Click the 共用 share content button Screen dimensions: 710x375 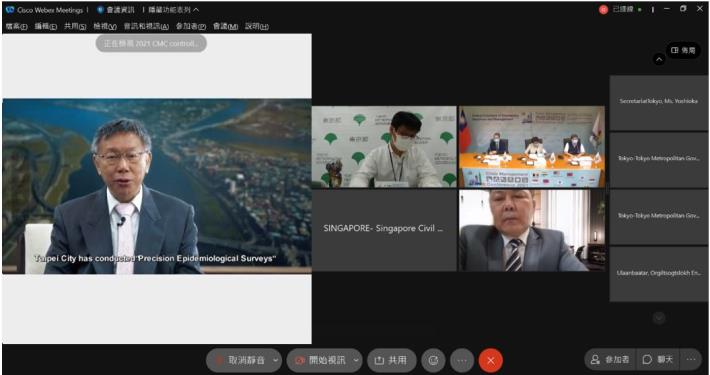tap(391, 361)
